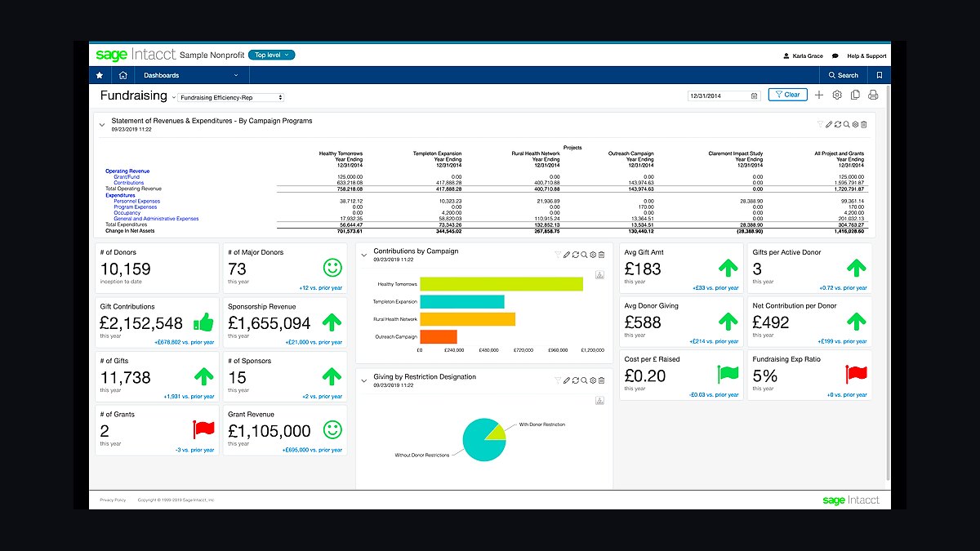
Task: Click the Clear filter button
Action: coord(787,95)
